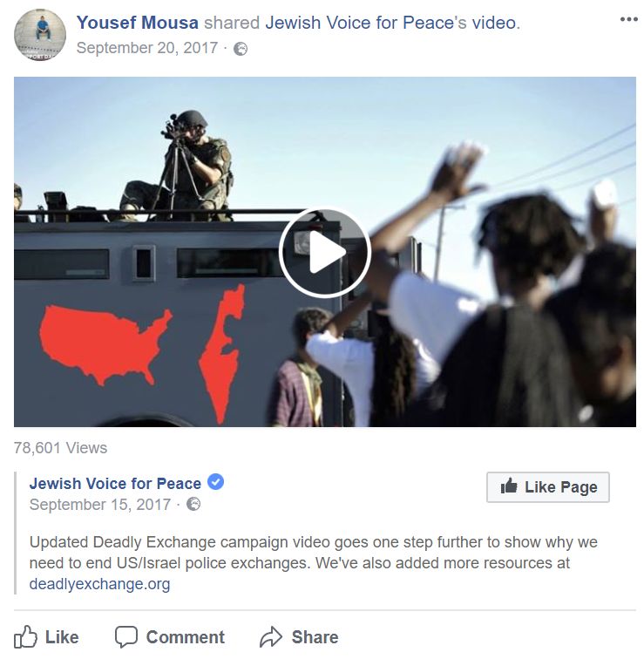Click the Comment speech bubble icon

pyautogui.click(x=126, y=637)
